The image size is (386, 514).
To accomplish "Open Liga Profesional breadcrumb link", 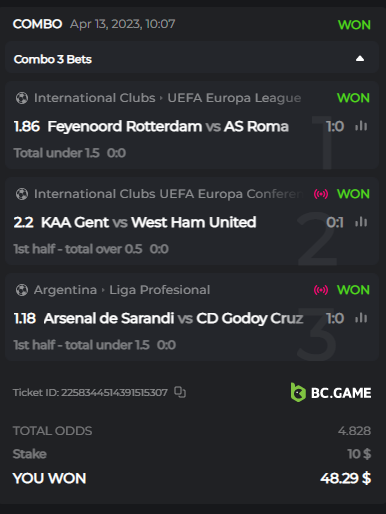I will click(160, 290).
